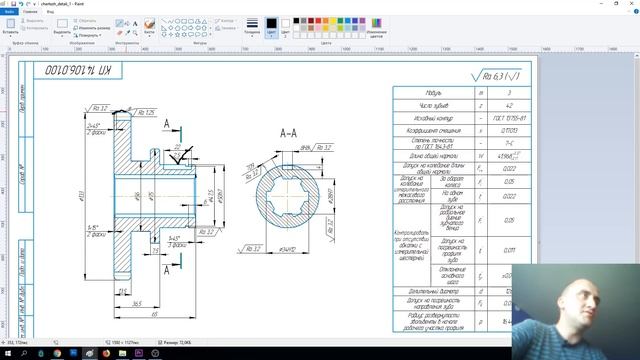The width and height of the screenshot is (640, 360).
Task: Open Firefox from taskbar
Action: pos(106,353)
